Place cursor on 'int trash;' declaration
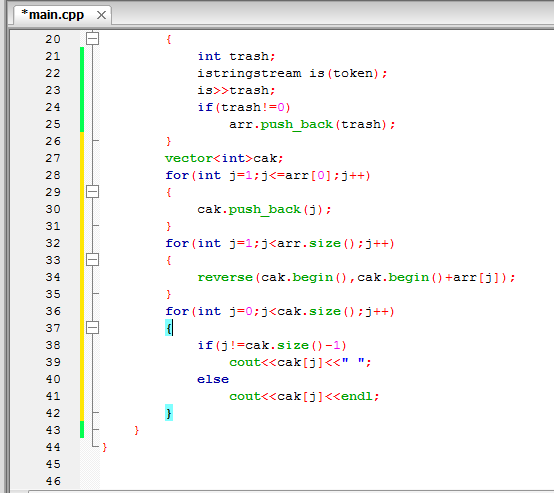 [x=236, y=56]
